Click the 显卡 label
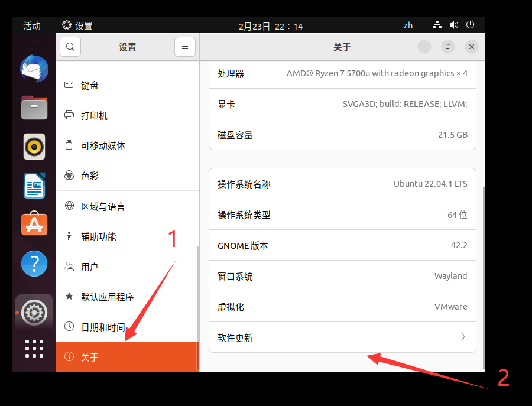Screen dimensions: 532x406 (226, 104)
